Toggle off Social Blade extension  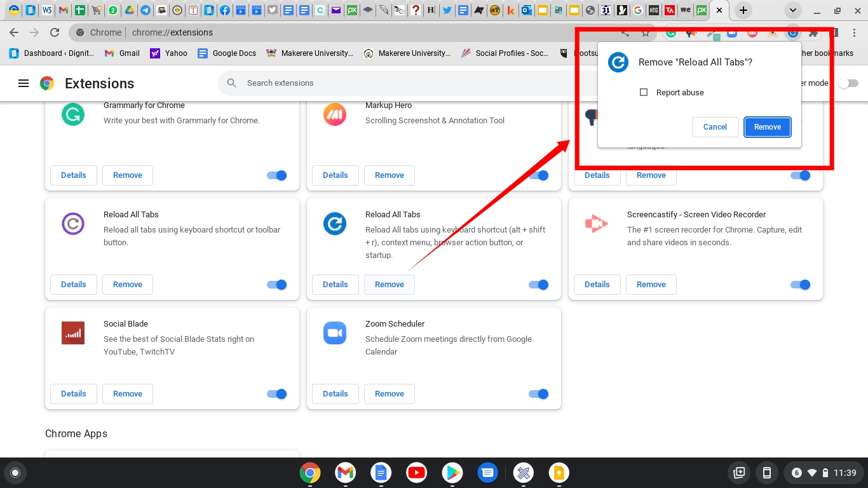tap(277, 394)
